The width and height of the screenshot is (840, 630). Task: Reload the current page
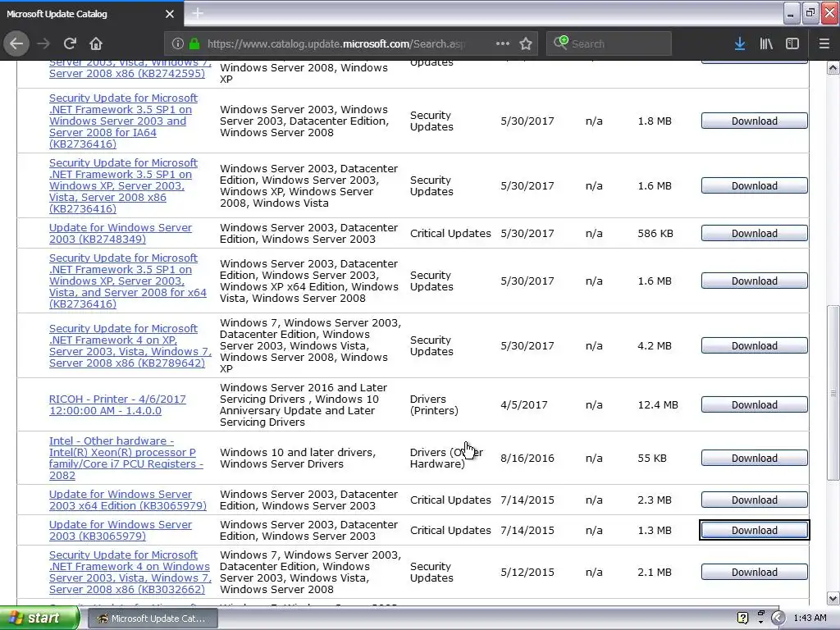click(70, 43)
